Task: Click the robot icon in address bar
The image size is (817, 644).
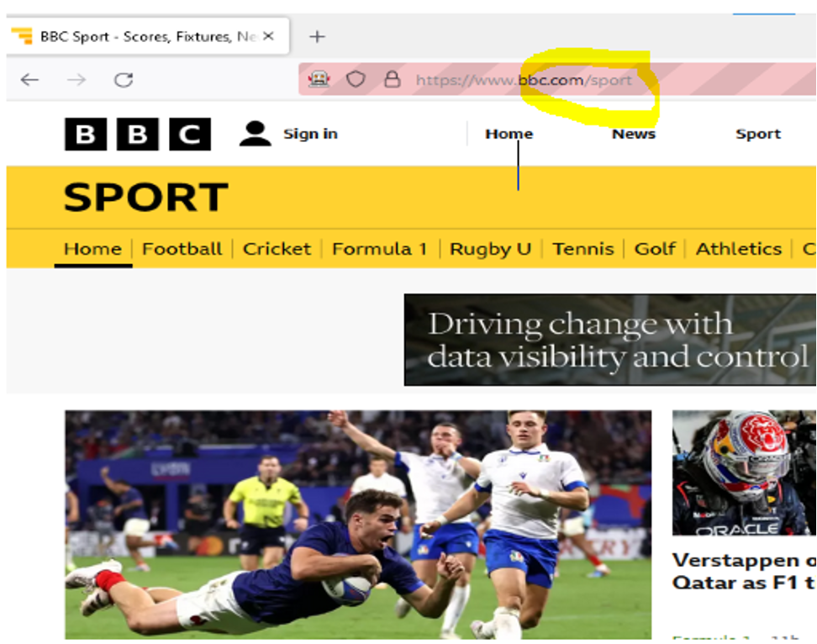Action: click(319, 80)
